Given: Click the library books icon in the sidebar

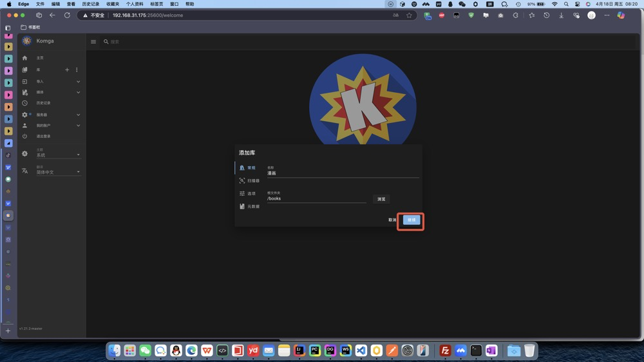Looking at the screenshot, I should 24,70.
